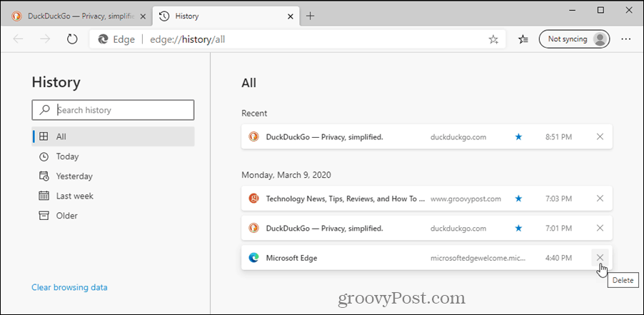Filter history by Yesterday
The height and width of the screenshot is (315, 644).
pos(74,176)
